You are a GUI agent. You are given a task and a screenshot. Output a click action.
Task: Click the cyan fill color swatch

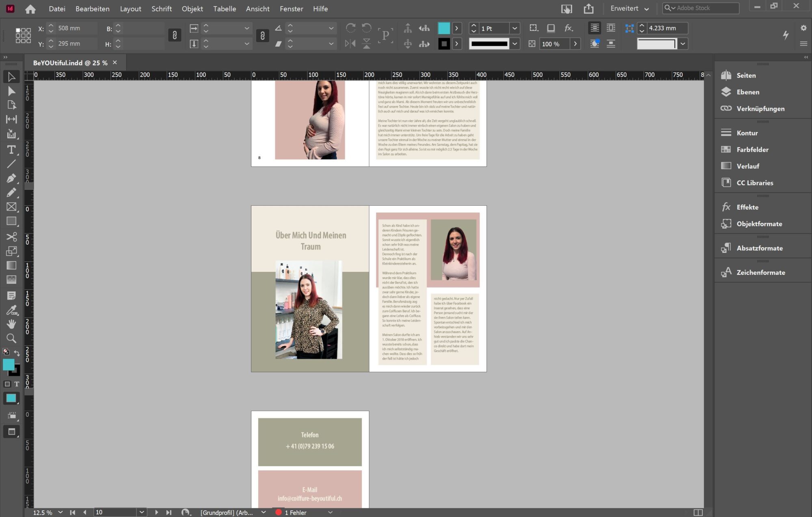(444, 28)
